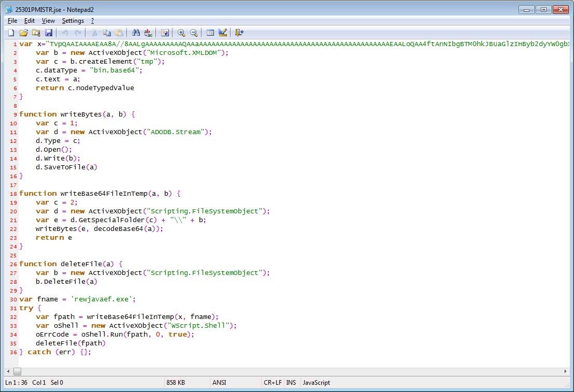Click 'Col 1' in the status bar
574x392 pixels.
coord(39,383)
